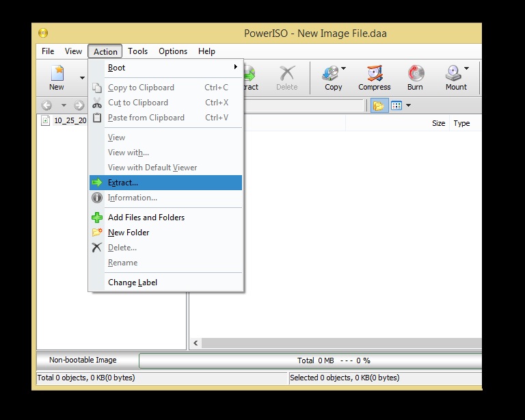The image size is (525, 420).
Task: Expand the Mount button dropdown arrow
Action: (x=466, y=68)
